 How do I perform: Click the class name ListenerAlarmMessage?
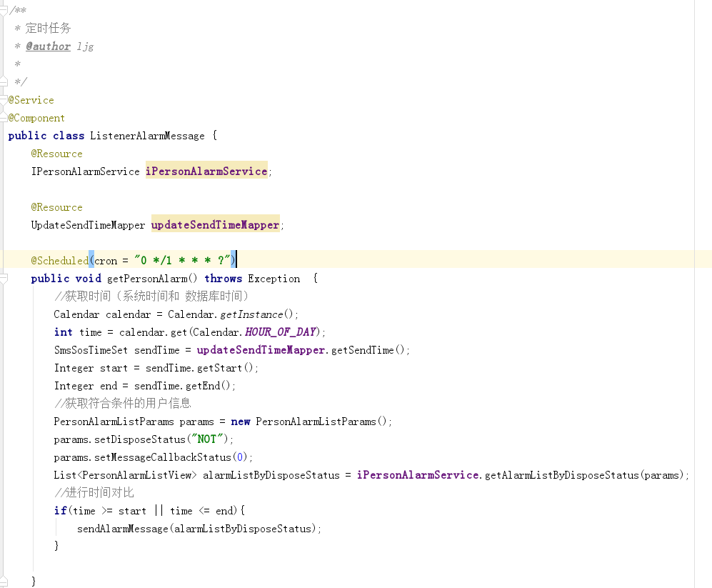click(x=147, y=136)
